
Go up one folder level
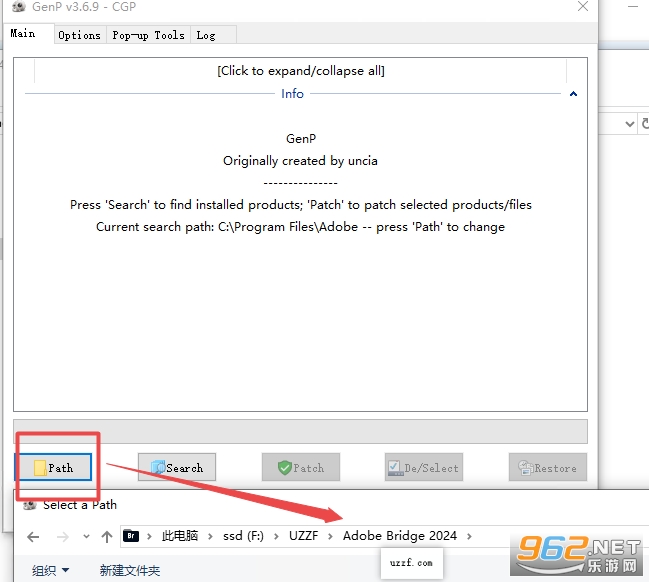tap(107, 537)
